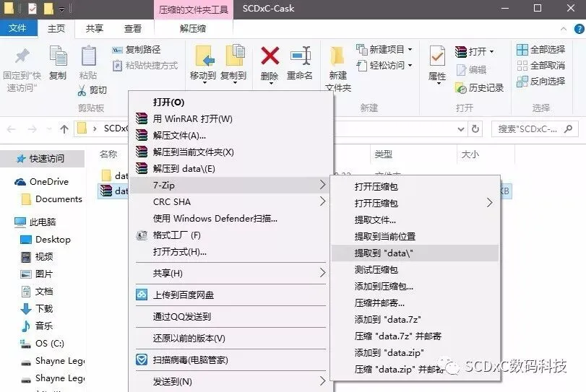586x392 pixels.
Task: Select 添加到 "data.zip"
Action: (x=415, y=353)
